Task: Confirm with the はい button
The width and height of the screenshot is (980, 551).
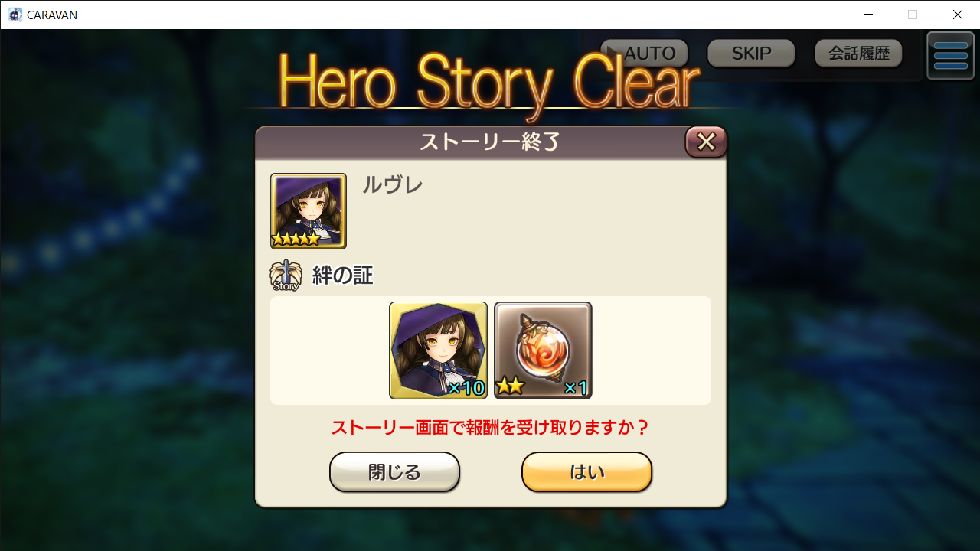Action: (x=586, y=472)
